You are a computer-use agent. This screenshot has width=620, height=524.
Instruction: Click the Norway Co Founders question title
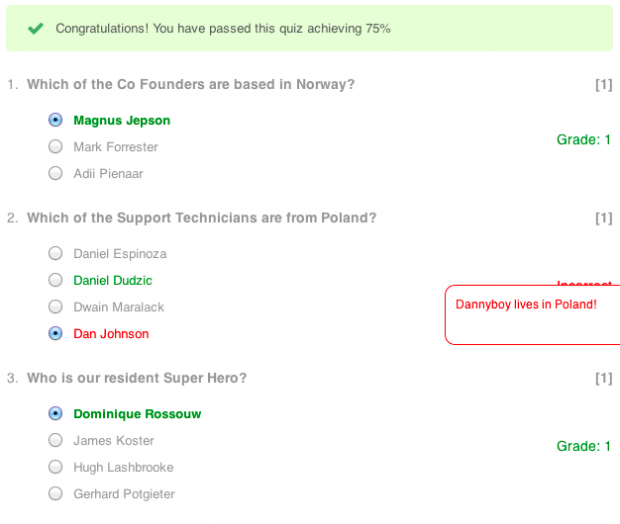tap(191, 85)
